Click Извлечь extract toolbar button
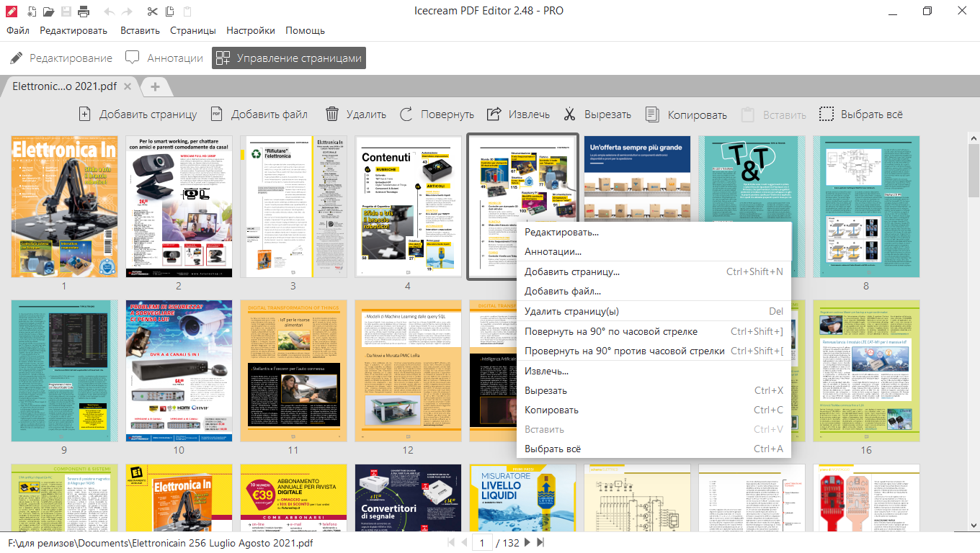 tap(519, 114)
